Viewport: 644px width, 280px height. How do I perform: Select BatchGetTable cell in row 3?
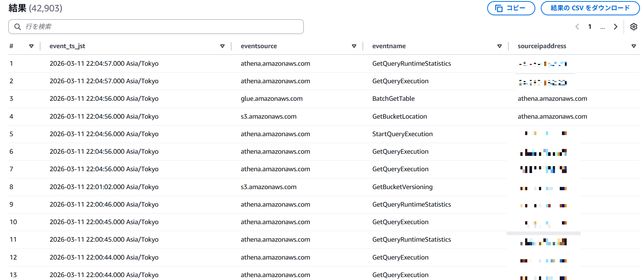tap(393, 99)
